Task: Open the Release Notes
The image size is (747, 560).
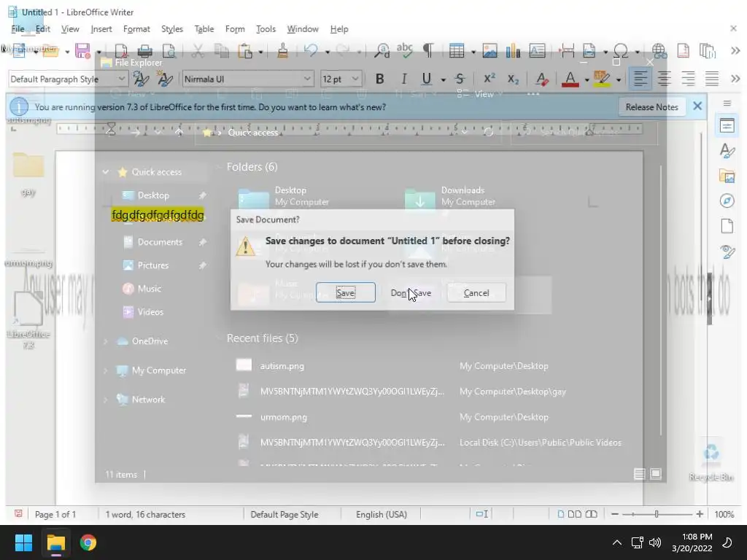Action: click(651, 106)
